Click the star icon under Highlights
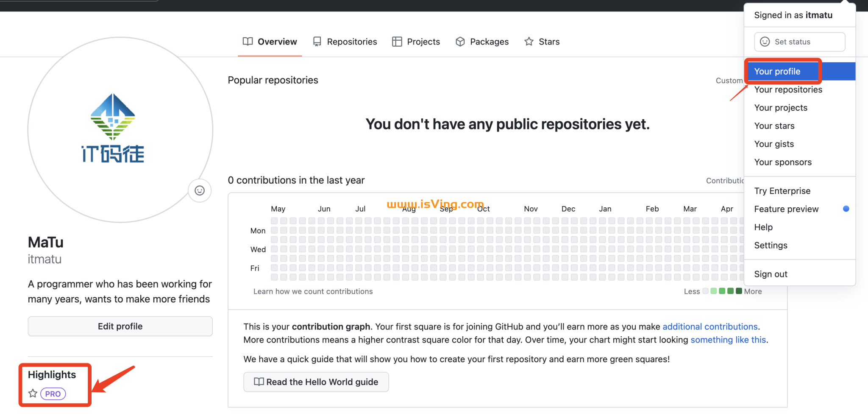Image resolution: width=868 pixels, height=416 pixels. (x=33, y=393)
